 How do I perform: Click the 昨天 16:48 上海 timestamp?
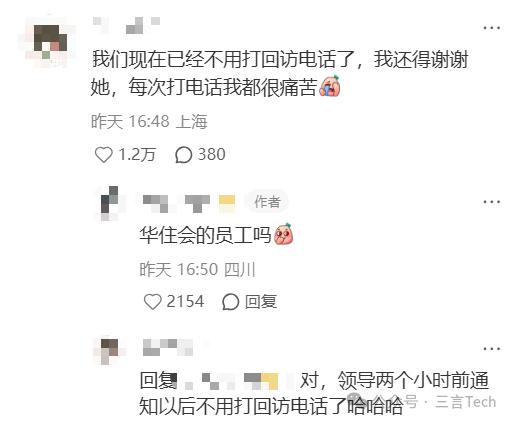(149, 121)
